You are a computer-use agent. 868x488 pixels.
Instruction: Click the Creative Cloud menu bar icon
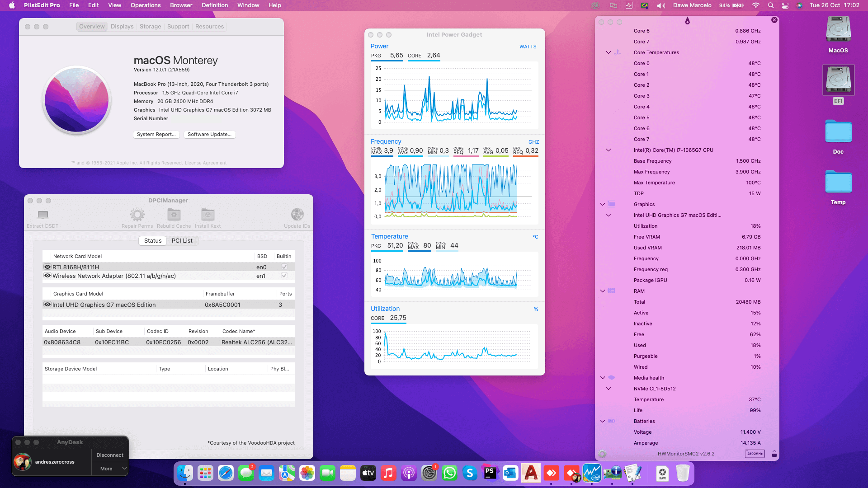(x=595, y=5)
